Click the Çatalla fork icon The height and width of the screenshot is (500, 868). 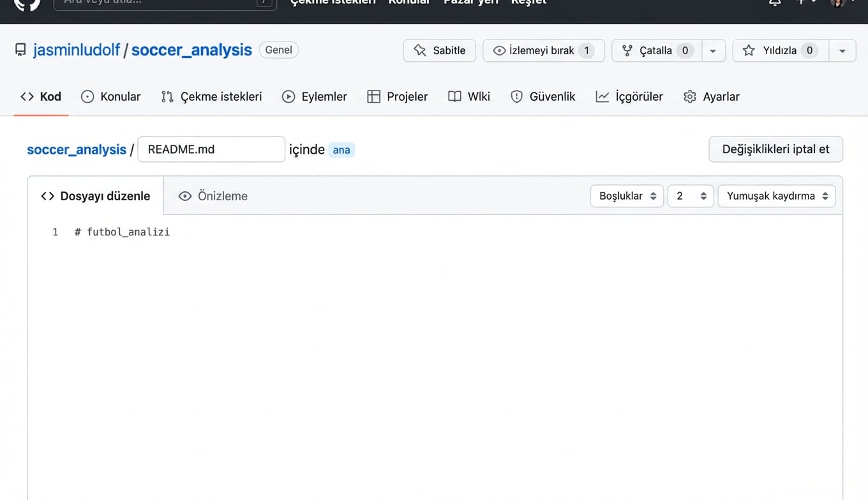pos(629,50)
